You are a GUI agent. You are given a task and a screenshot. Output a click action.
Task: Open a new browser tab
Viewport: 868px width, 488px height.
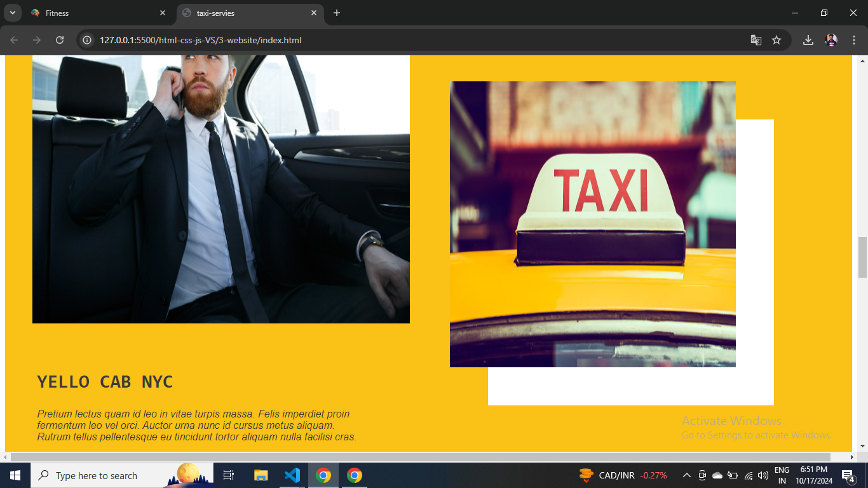point(337,13)
